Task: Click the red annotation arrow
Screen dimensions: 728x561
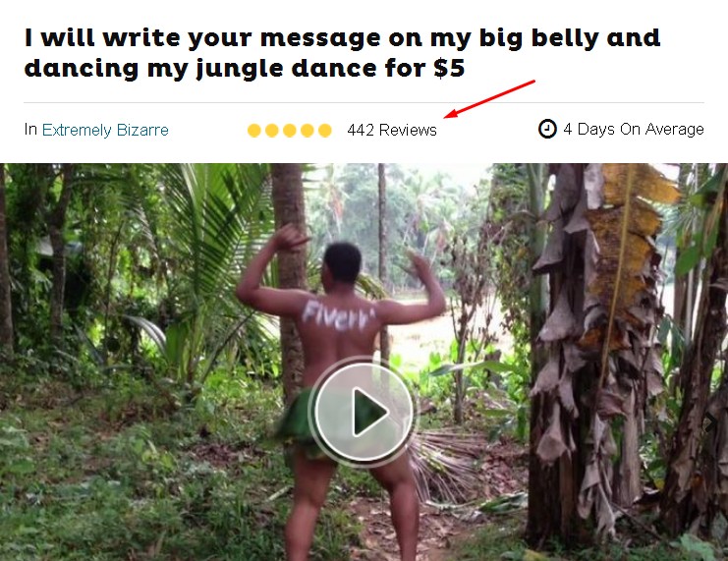Action: (489, 99)
